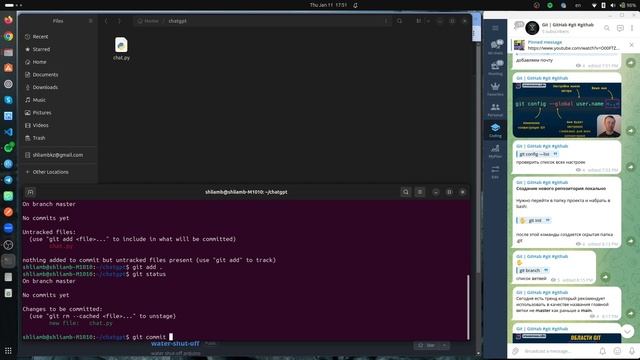Screen dimensions: 640x360
Task: Open the emoji picker in Telegram
Action: [617, 351]
